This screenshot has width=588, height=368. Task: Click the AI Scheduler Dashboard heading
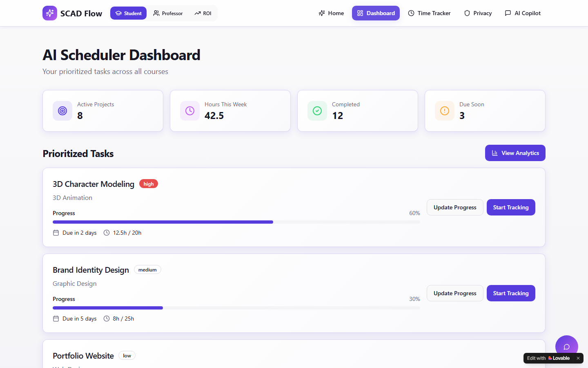tap(121, 55)
